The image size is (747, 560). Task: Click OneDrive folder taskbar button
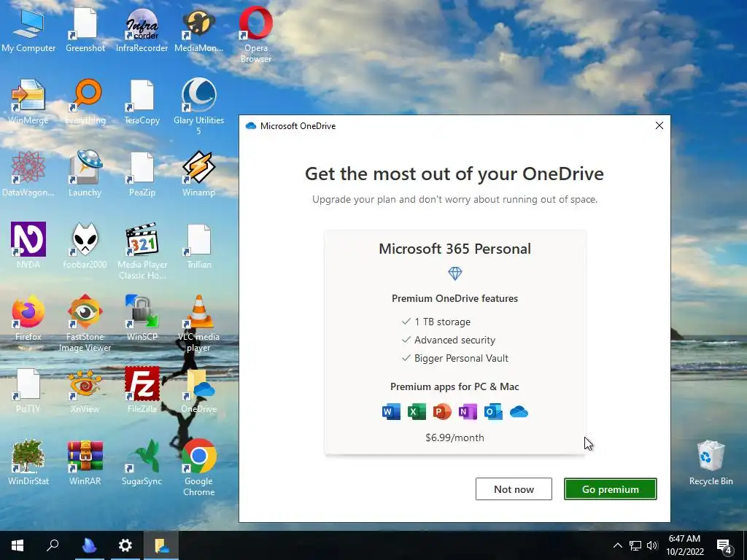[161, 545]
